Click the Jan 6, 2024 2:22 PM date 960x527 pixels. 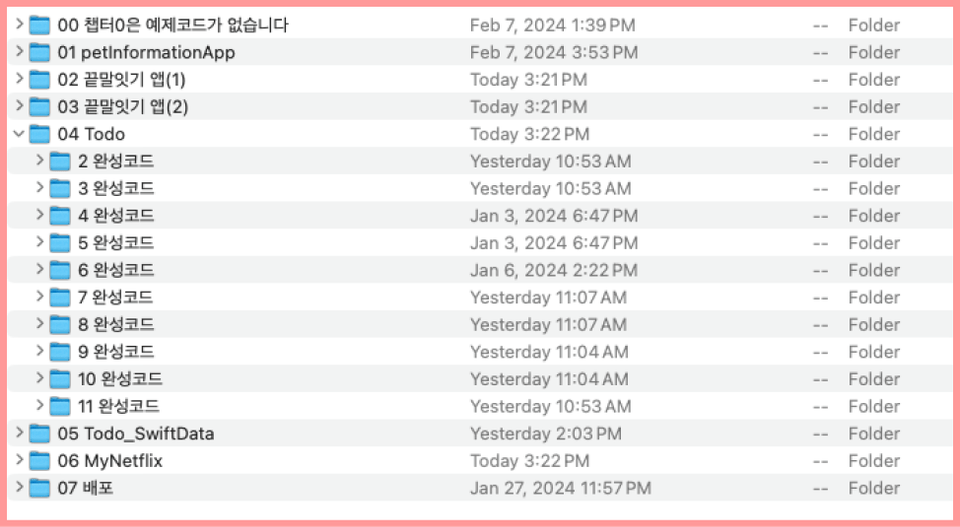click(x=553, y=271)
